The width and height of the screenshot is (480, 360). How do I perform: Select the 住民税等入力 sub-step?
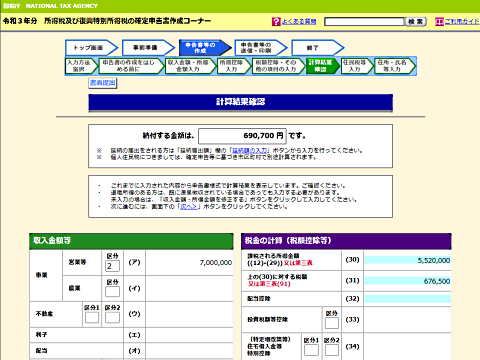(357, 66)
